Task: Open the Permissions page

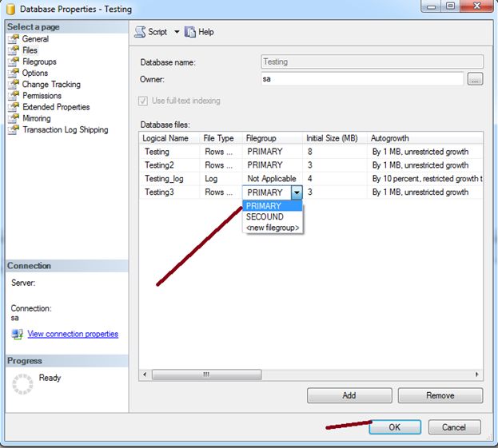Action: [x=42, y=96]
